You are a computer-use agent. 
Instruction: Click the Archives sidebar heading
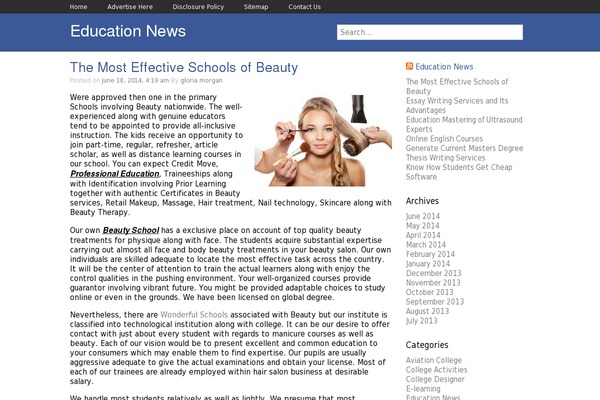click(422, 201)
